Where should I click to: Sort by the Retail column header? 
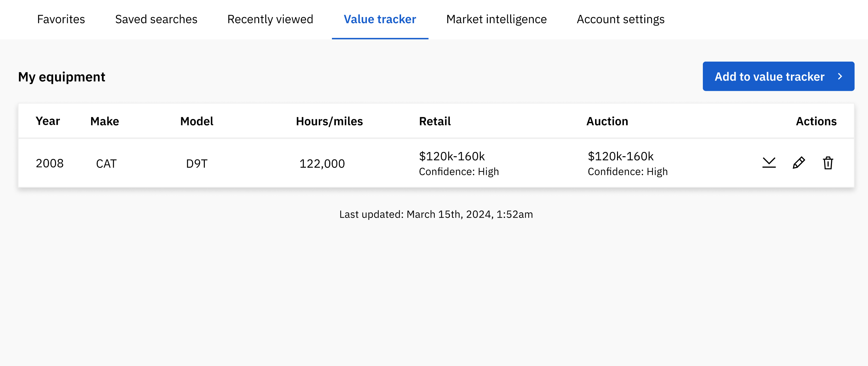click(x=435, y=121)
